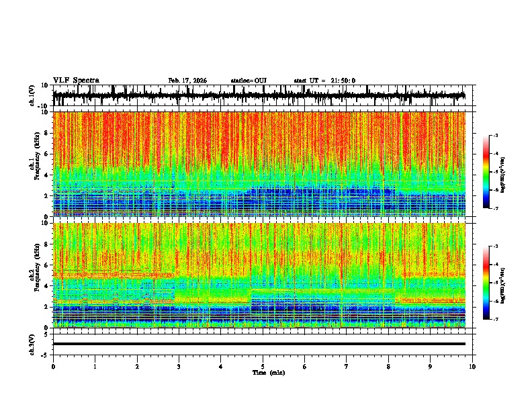Click the flat black ch.3 trace line
The height and width of the screenshot is (411, 532).
point(259,344)
